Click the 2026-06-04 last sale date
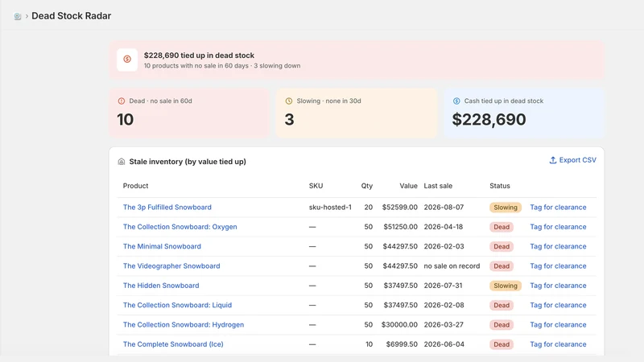This screenshot has height=362, width=644. (444, 344)
